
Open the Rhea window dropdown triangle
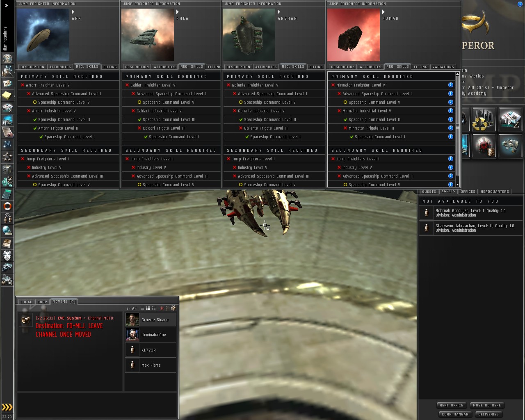178,12
